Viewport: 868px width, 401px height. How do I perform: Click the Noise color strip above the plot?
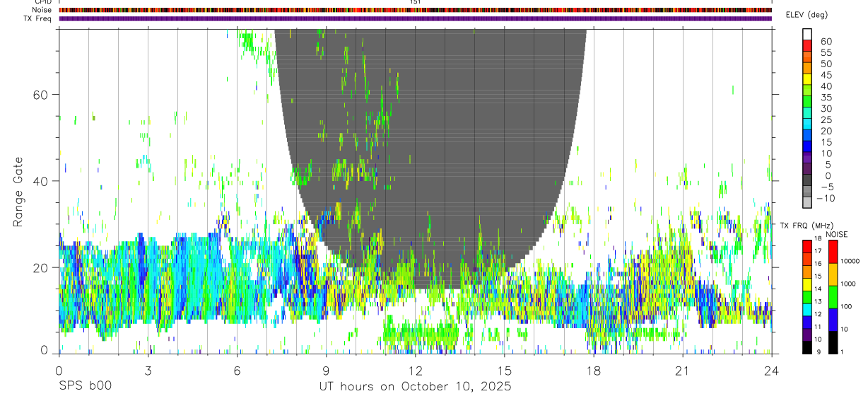coord(416,11)
